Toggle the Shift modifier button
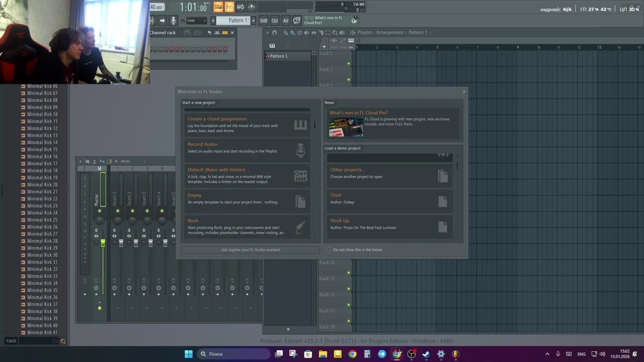The image size is (644, 362). 264,21
